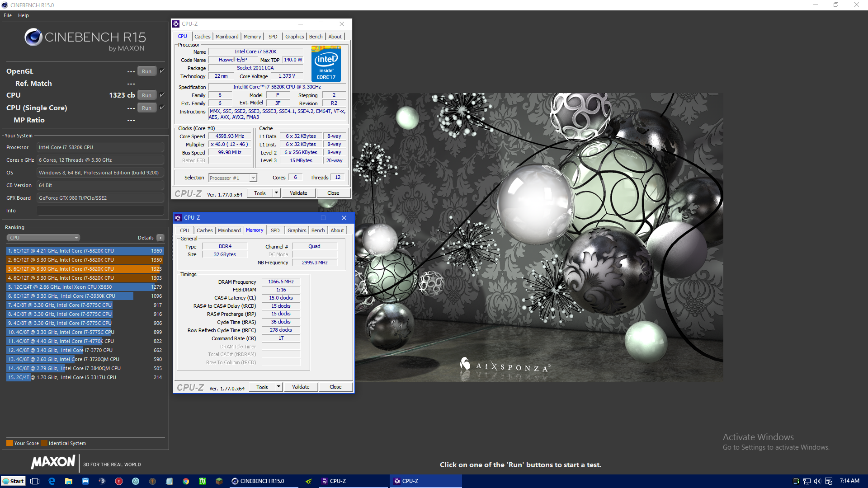Open Bench tab in upper CPU-Z window
Screen dimensions: 868x488
(316, 37)
